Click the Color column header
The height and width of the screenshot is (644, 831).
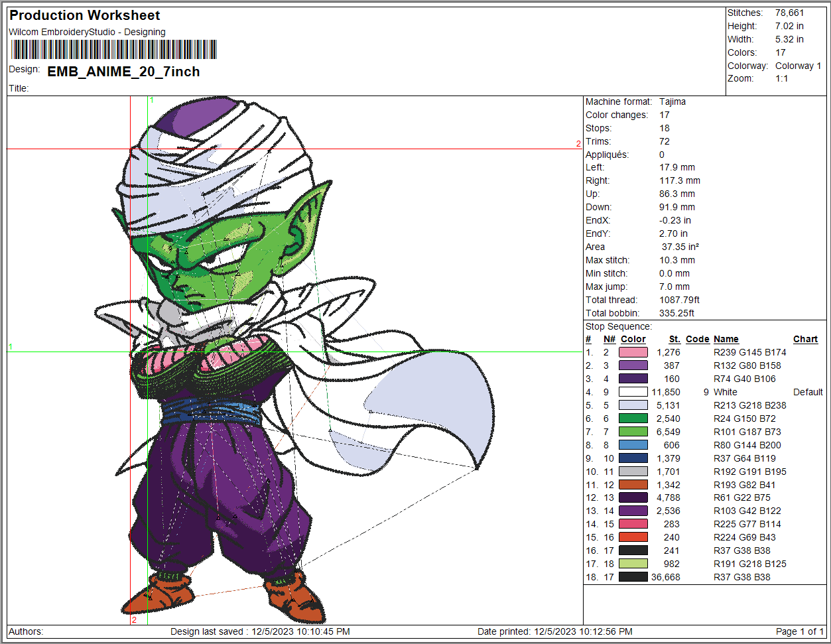point(633,339)
